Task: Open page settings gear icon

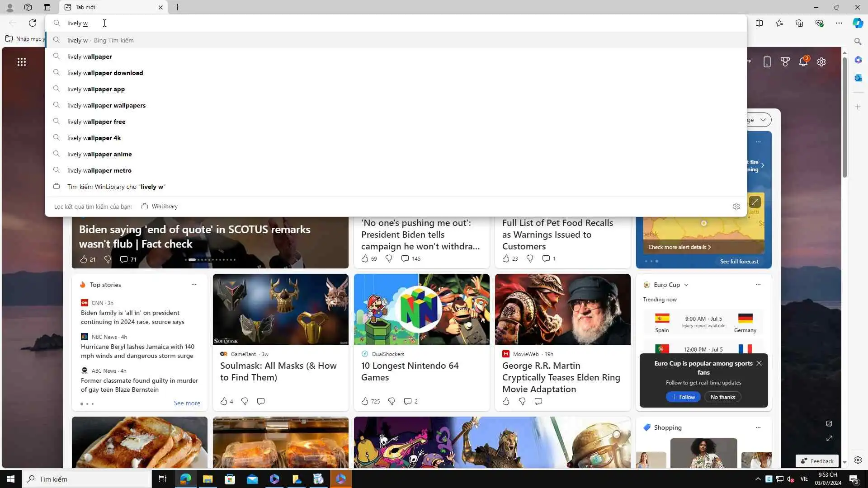Action: tap(821, 62)
